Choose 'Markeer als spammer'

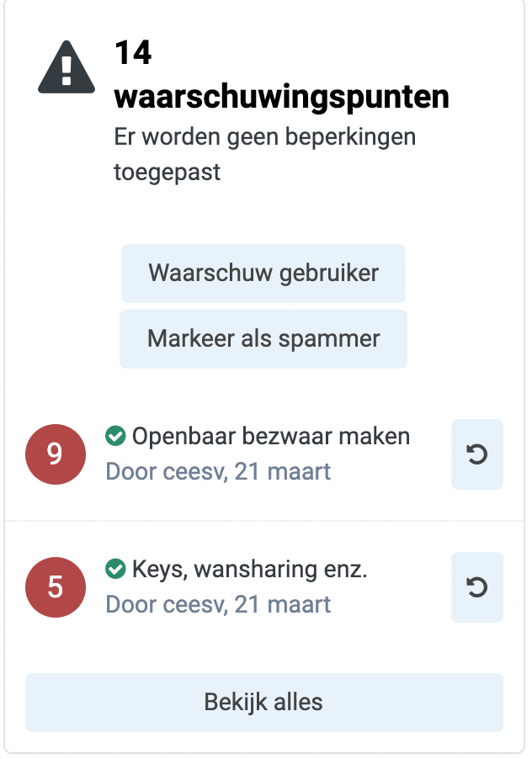click(x=263, y=339)
